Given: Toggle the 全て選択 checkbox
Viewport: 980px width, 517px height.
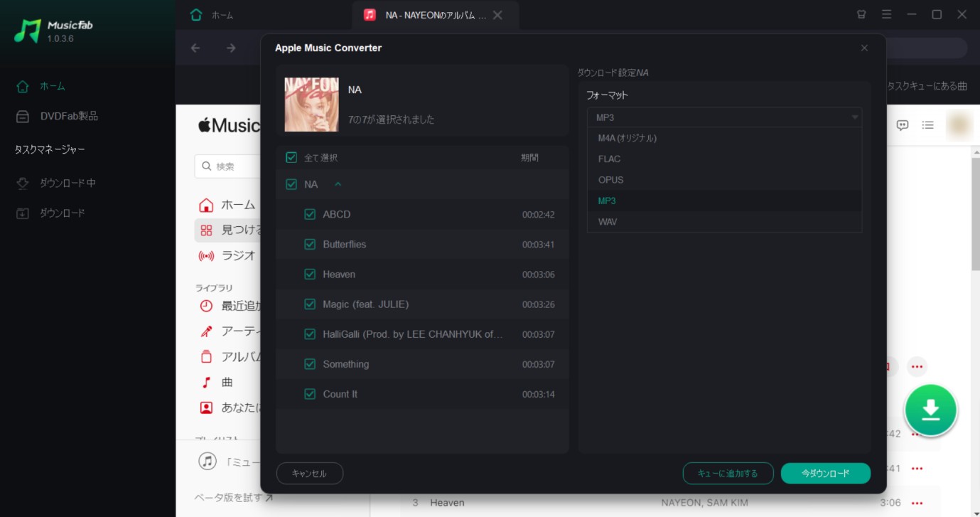Looking at the screenshot, I should pos(291,157).
